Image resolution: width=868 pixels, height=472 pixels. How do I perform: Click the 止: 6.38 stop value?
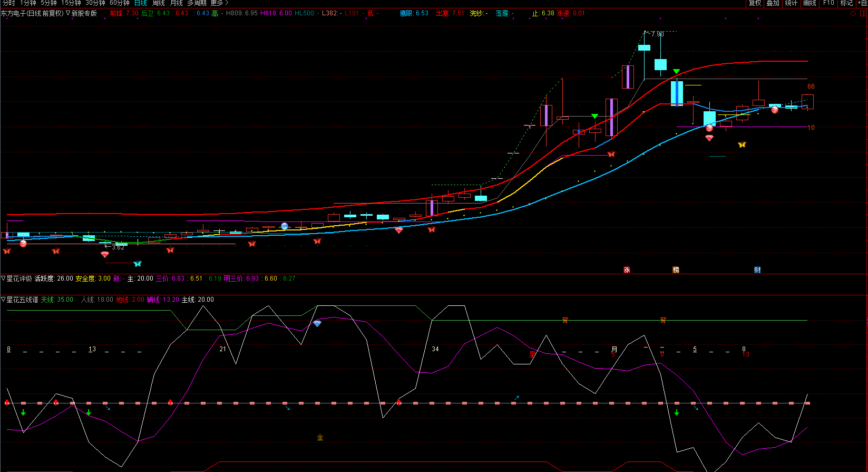coord(543,13)
